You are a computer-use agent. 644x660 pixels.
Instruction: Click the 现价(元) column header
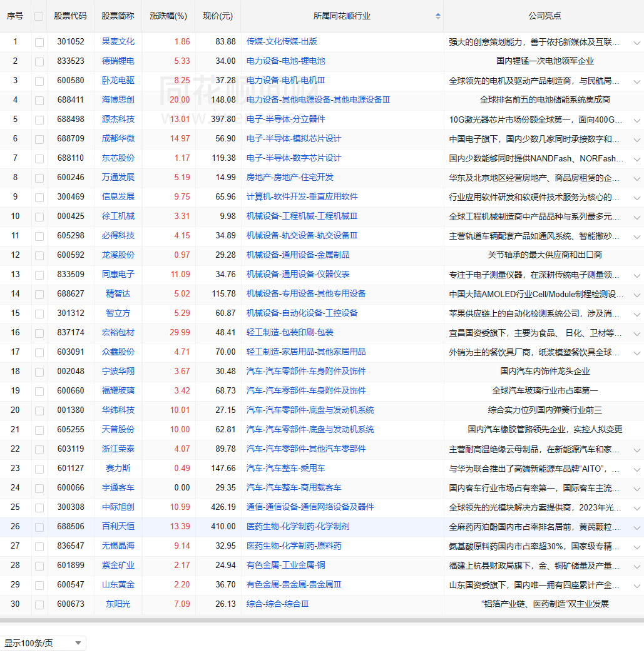click(x=218, y=16)
